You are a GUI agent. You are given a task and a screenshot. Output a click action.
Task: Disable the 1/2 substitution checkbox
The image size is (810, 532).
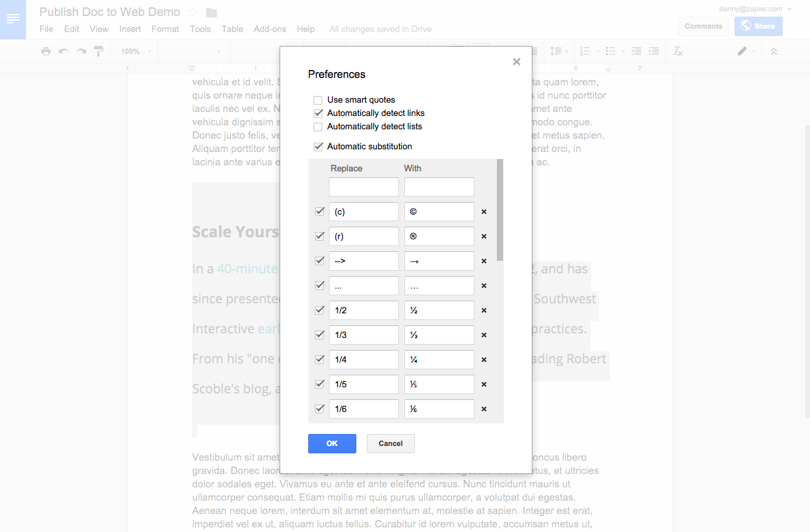click(320, 311)
